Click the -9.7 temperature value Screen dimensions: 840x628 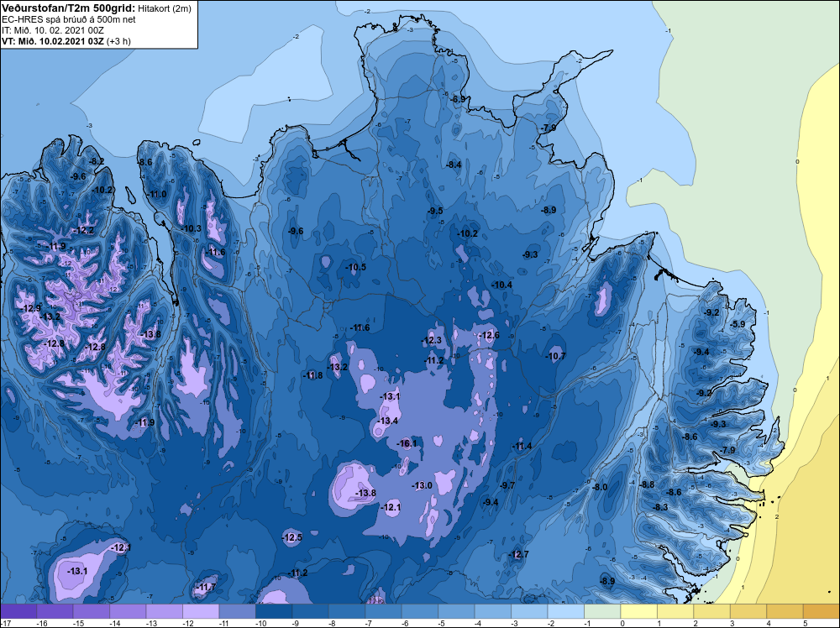click(507, 485)
